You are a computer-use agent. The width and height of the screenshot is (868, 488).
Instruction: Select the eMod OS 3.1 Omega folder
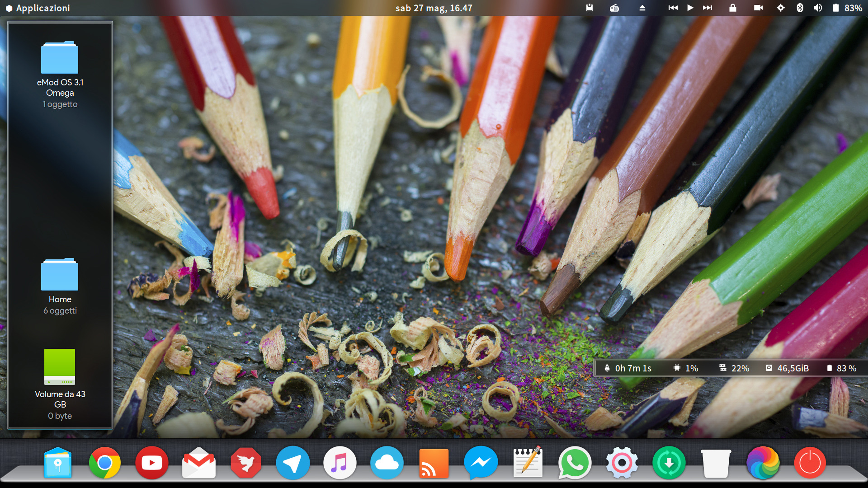(60, 58)
